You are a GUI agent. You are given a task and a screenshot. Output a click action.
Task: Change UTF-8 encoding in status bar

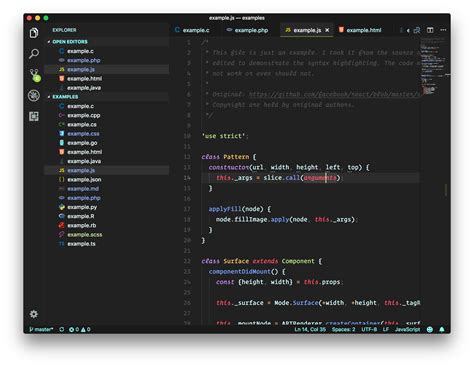pyautogui.click(x=369, y=329)
